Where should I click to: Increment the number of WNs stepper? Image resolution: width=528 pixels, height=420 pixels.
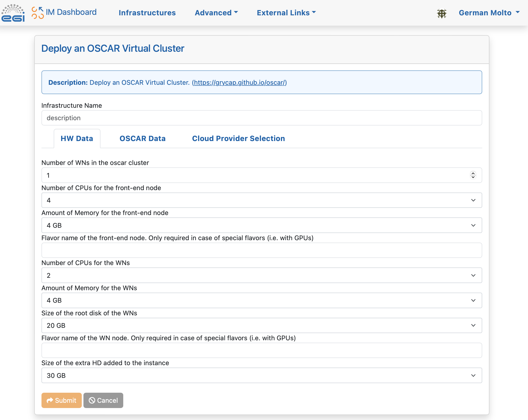tap(473, 173)
